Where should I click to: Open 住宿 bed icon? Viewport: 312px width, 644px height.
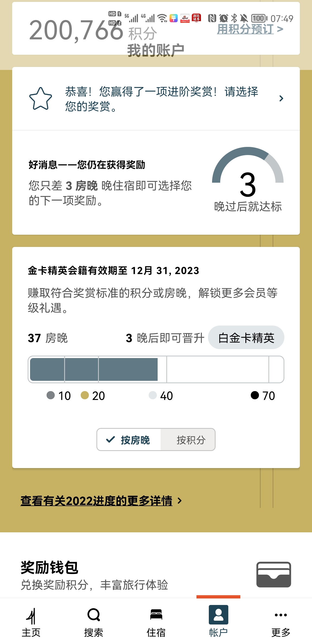tap(156, 614)
